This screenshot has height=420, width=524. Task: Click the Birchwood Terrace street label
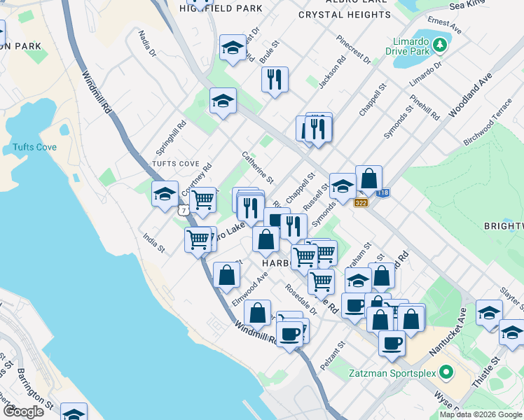tap(488, 122)
